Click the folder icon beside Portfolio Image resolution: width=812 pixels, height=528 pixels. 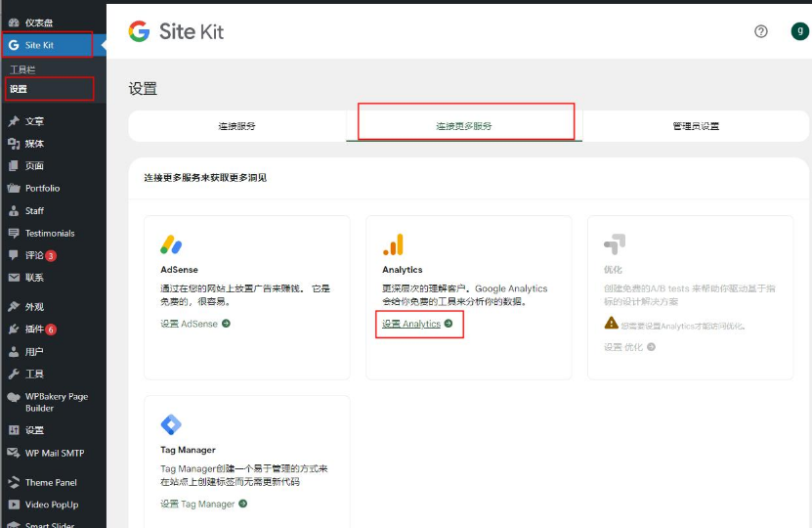(14, 188)
